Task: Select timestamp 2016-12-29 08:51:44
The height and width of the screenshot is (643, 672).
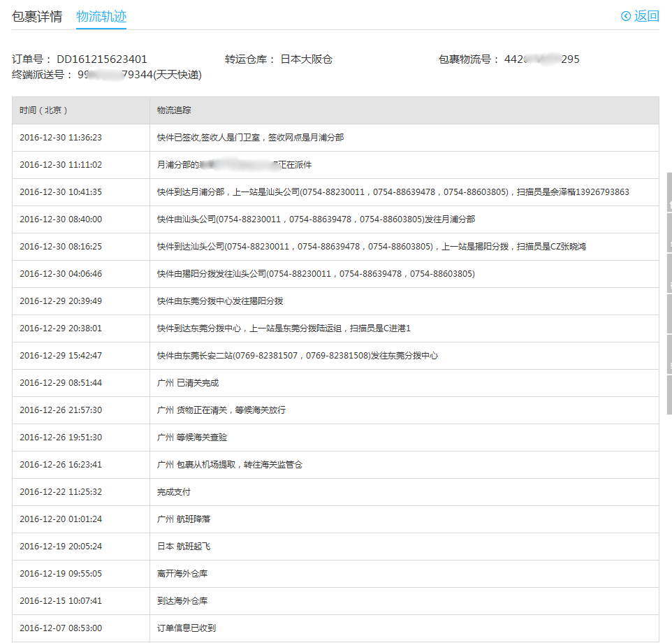Action: 61,383
